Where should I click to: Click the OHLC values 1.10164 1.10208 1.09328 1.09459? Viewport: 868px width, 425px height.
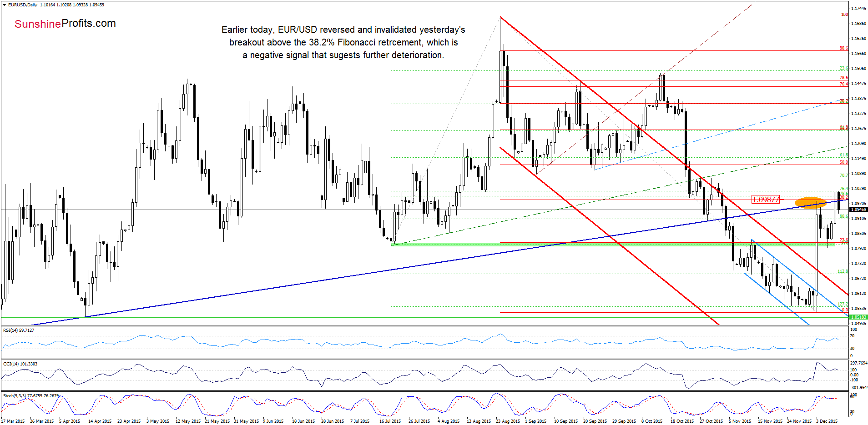[72, 5]
